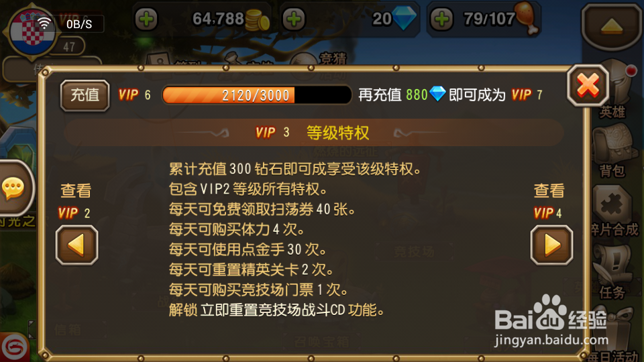Tap the blue diamond currency icon
The image size is (644, 362).
pyautogui.click(x=405, y=18)
